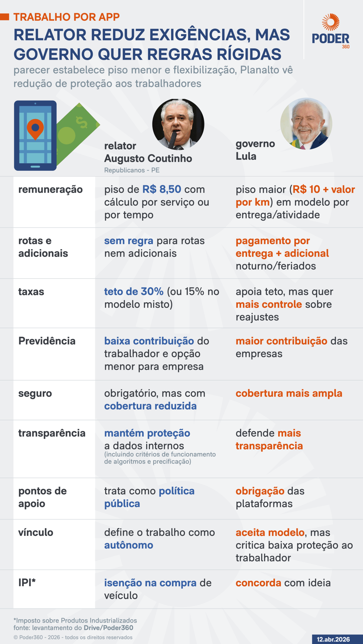Open the photo next to "relator Augusto Coutinho"
The image size is (363, 644).
tap(178, 124)
